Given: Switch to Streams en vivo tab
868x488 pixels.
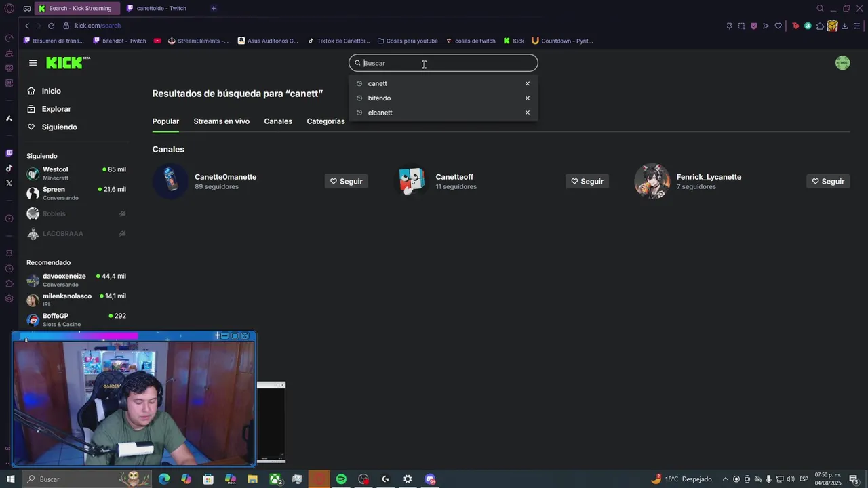Looking at the screenshot, I should [x=221, y=121].
